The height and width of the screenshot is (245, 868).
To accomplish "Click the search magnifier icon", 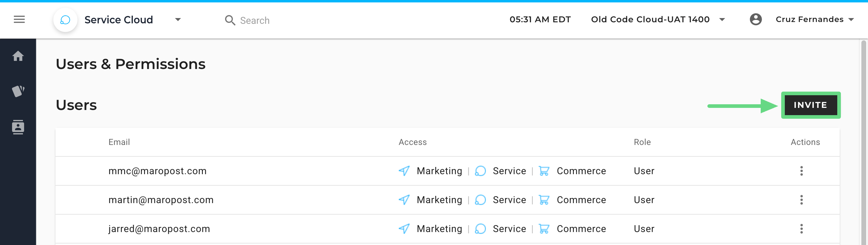I will pyautogui.click(x=230, y=20).
